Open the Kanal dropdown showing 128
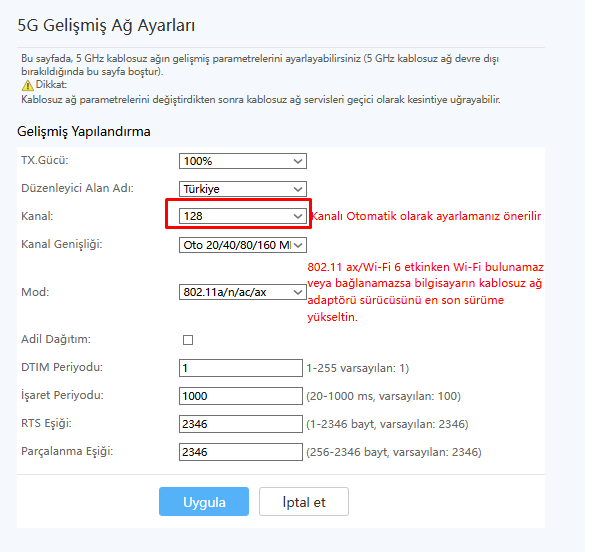Viewport: 594px width, 552px height. 243,216
